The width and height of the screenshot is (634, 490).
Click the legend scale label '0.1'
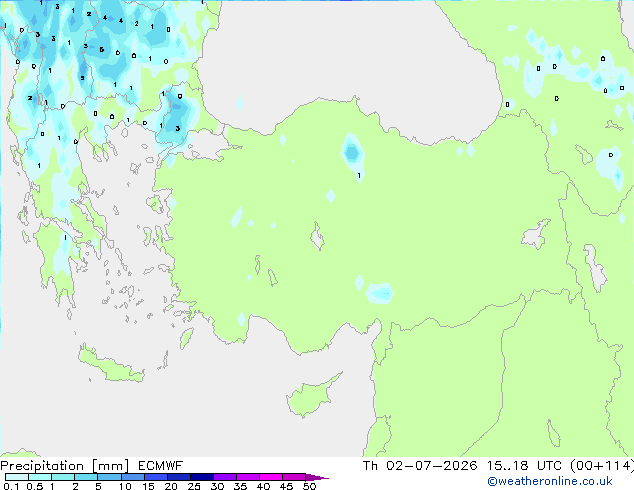pos(11,486)
